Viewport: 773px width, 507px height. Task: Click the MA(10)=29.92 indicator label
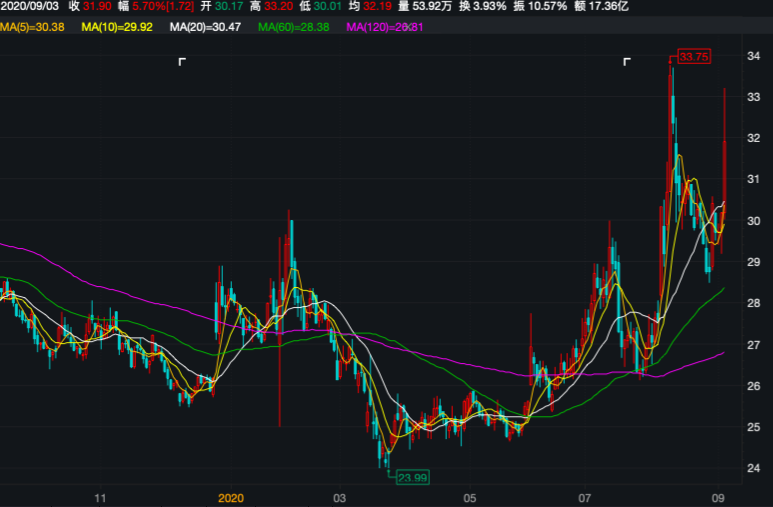click(x=118, y=26)
